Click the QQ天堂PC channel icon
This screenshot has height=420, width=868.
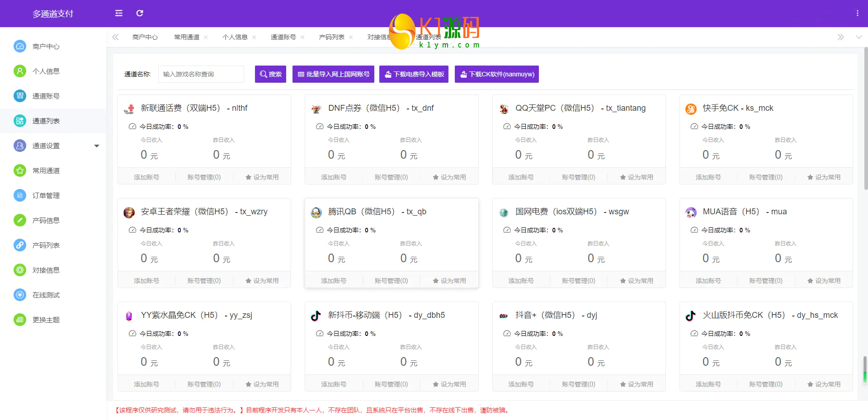[504, 109]
